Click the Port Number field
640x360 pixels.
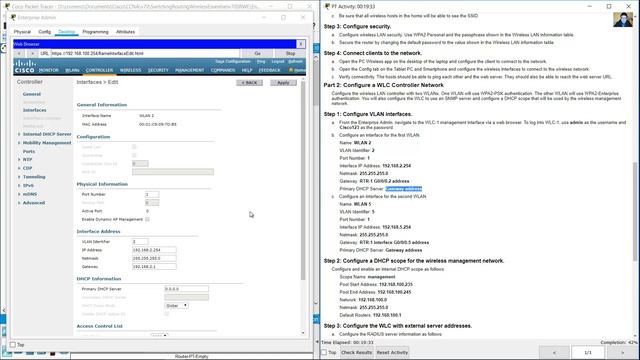point(152,194)
